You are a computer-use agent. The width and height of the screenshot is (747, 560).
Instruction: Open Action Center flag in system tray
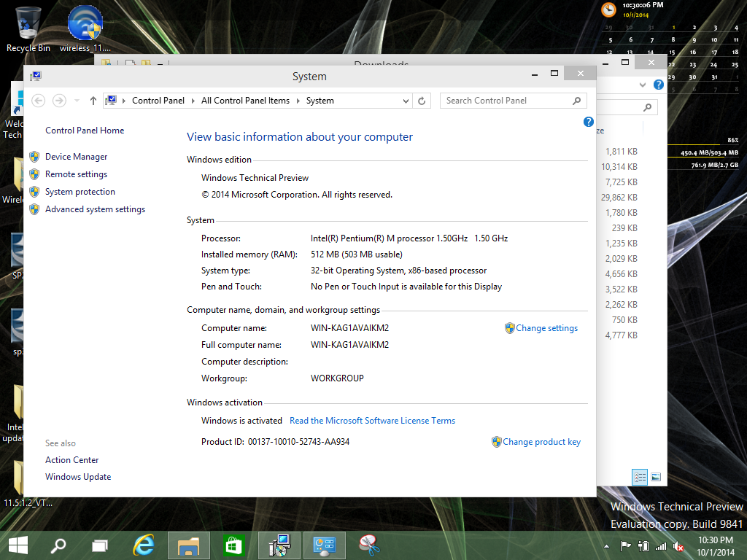tap(625, 545)
